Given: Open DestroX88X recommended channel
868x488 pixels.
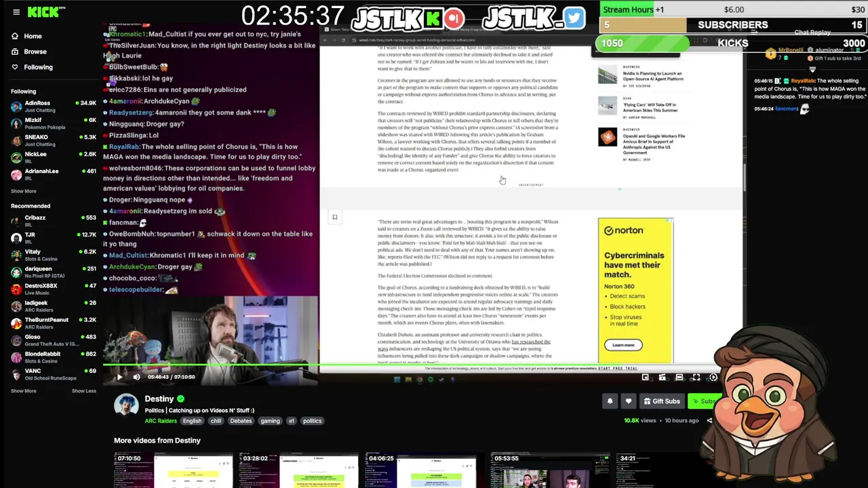Looking at the screenshot, I should click(x=53, y=289).
